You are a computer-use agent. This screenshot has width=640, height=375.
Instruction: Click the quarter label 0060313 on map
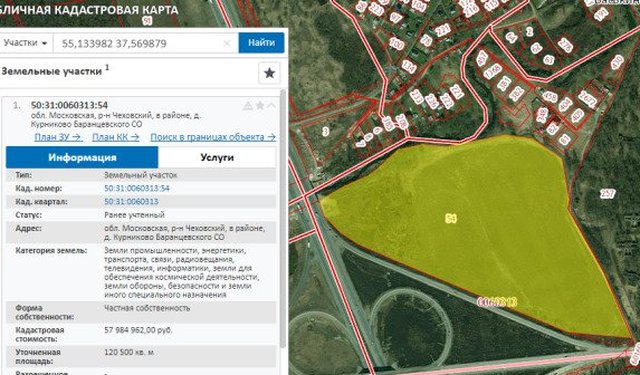(497, 302)
